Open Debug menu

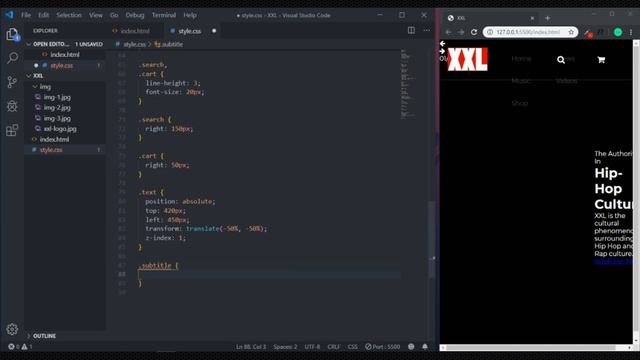tap(135, 15)
